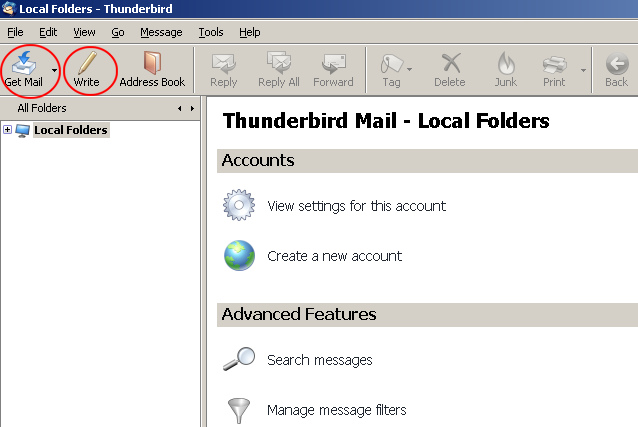638x427 pixels.
Task: Open the File menu
Action: [15, 32]
